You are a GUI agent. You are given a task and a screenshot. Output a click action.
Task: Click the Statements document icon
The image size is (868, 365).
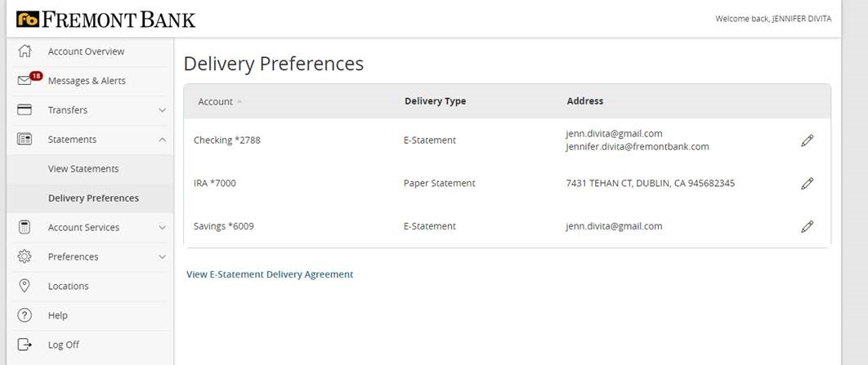pos(25,140)
